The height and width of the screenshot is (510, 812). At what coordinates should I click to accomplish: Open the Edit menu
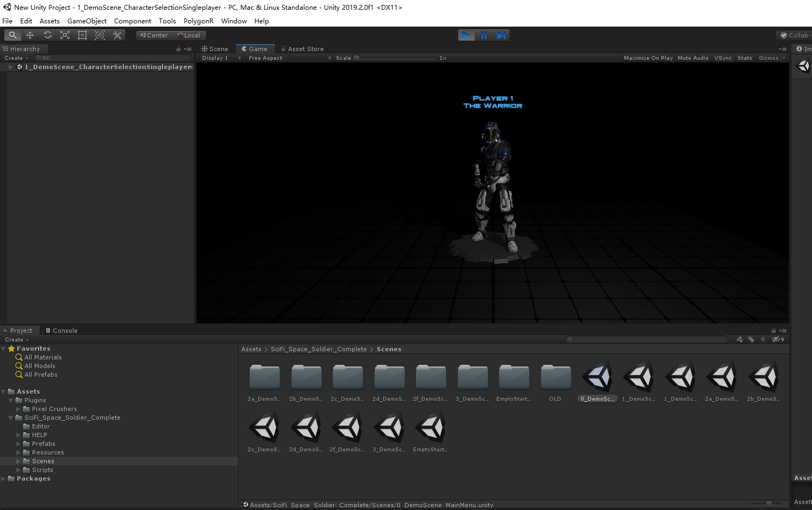pyautogui.click(x=26, y=21)
